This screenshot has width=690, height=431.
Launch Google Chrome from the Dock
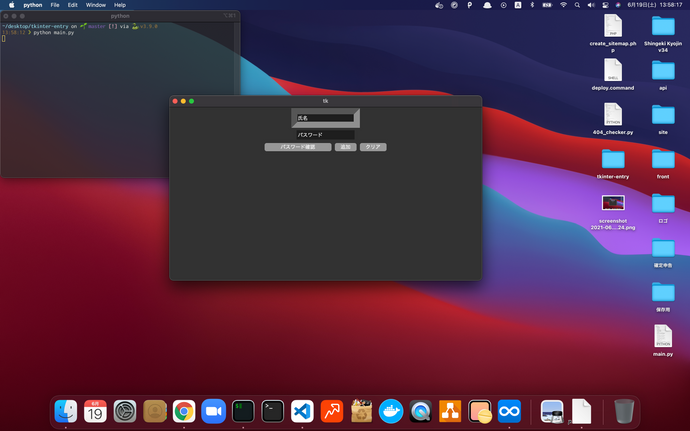pos(184,411)
